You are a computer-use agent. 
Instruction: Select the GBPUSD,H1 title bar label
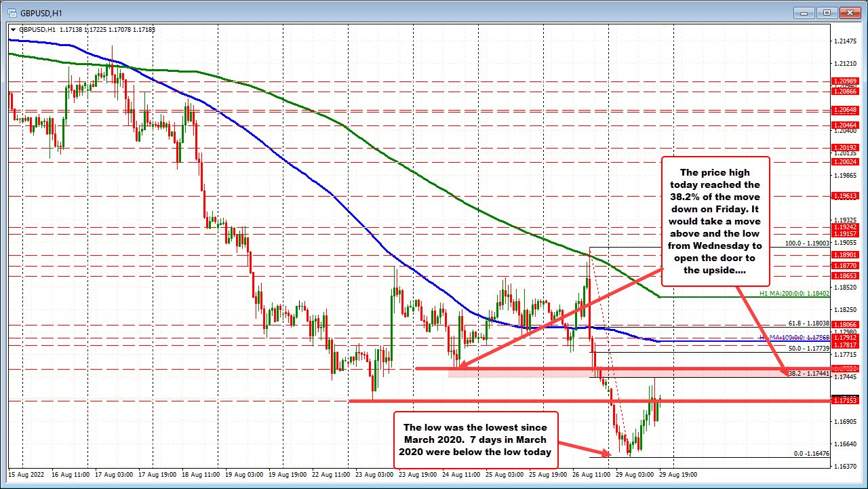coord(41,12)
